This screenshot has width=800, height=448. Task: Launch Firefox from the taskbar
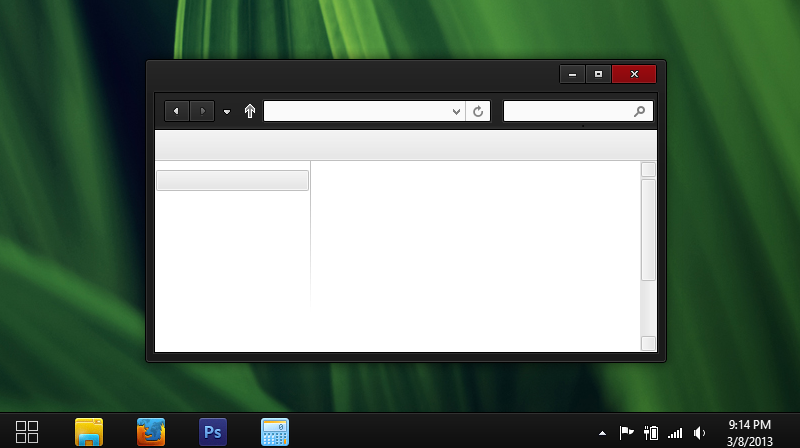(x=151, y=432)
